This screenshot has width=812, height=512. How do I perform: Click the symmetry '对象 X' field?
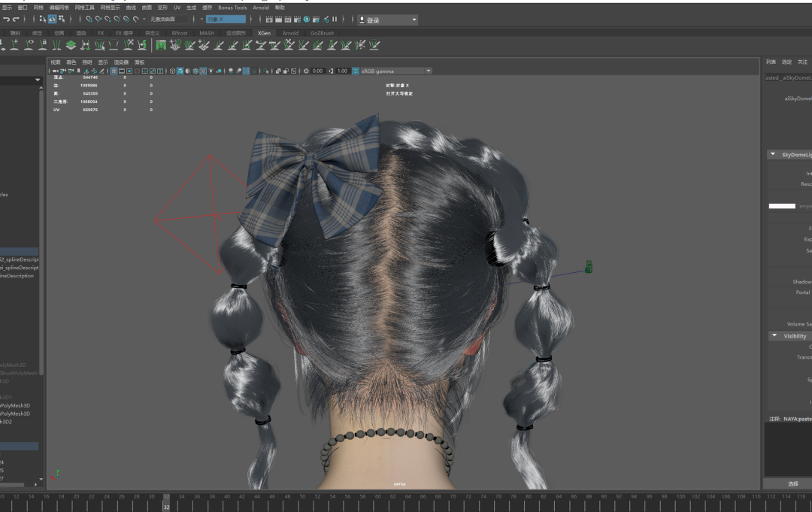(226, 19)
